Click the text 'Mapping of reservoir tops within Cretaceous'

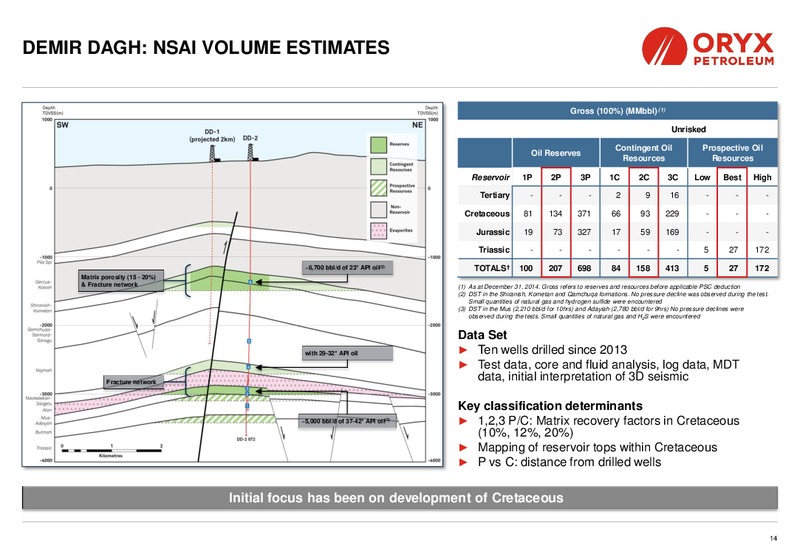tap(597, 447)
